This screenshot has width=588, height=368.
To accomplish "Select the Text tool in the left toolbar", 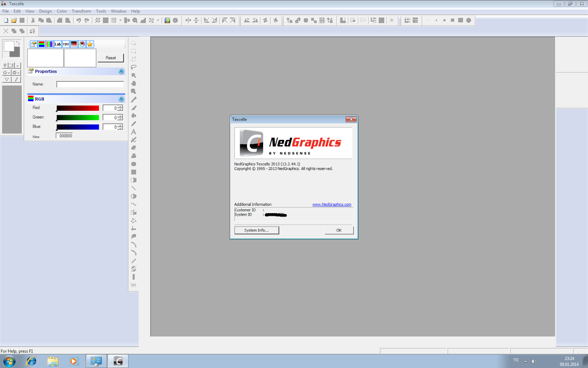I will tap(134, 132).
